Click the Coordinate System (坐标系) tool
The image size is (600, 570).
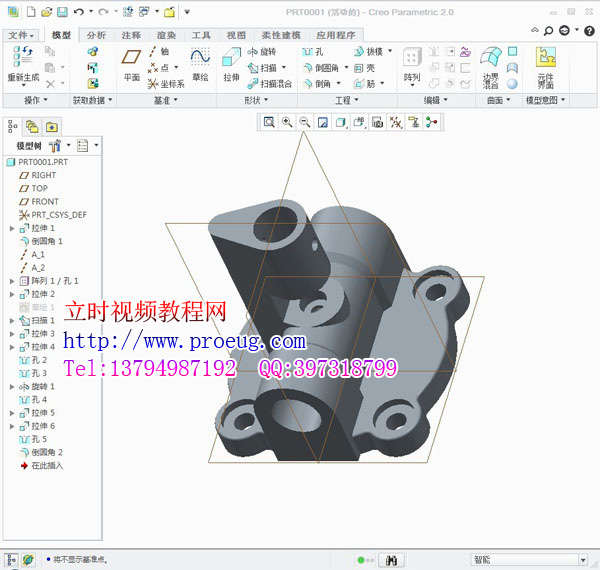[x=166, y=84]
